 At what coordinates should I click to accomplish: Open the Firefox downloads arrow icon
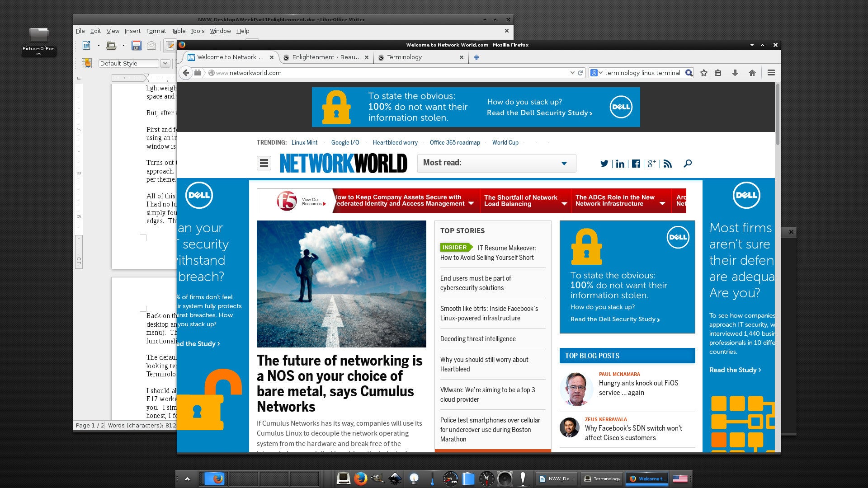tap(735, 73)
